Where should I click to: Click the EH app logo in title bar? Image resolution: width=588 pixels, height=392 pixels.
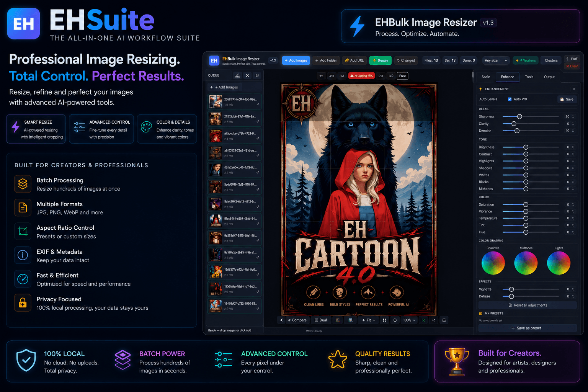coord(214,60)
